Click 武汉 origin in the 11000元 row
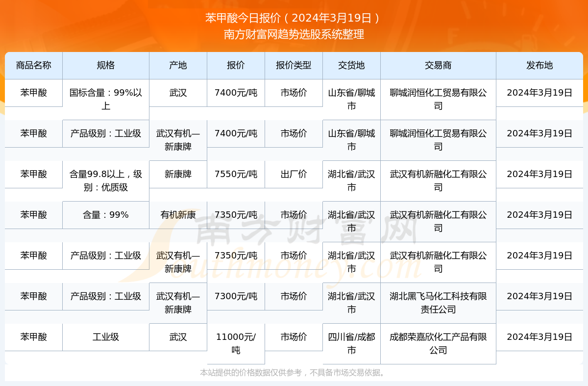Screen dimensions: 588x386 coord(178,337)
